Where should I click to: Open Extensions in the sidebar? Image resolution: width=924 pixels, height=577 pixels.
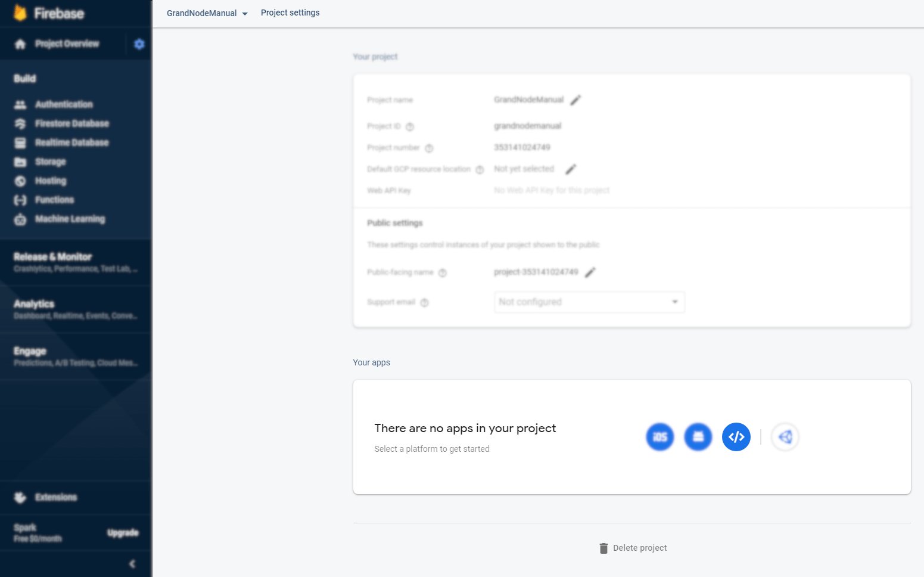56,497
